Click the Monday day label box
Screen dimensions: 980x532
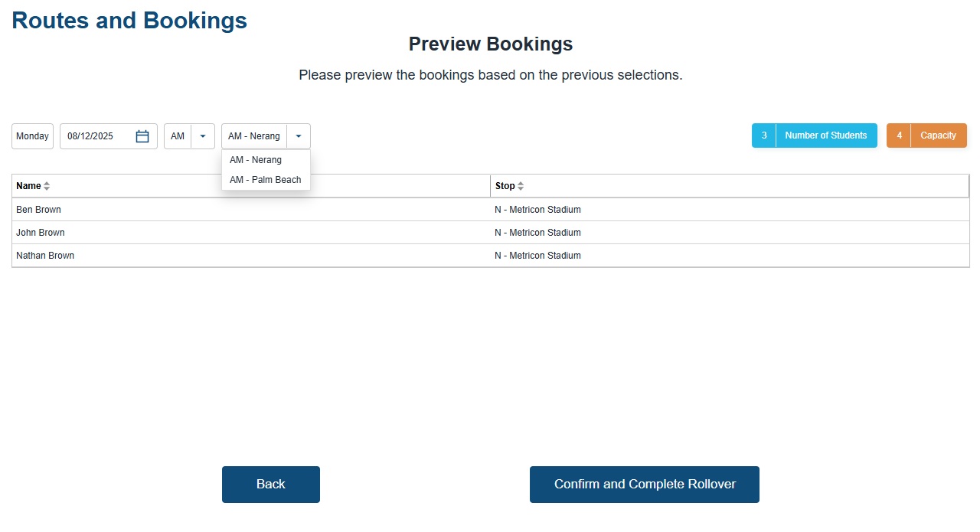(x=32, y=136)
